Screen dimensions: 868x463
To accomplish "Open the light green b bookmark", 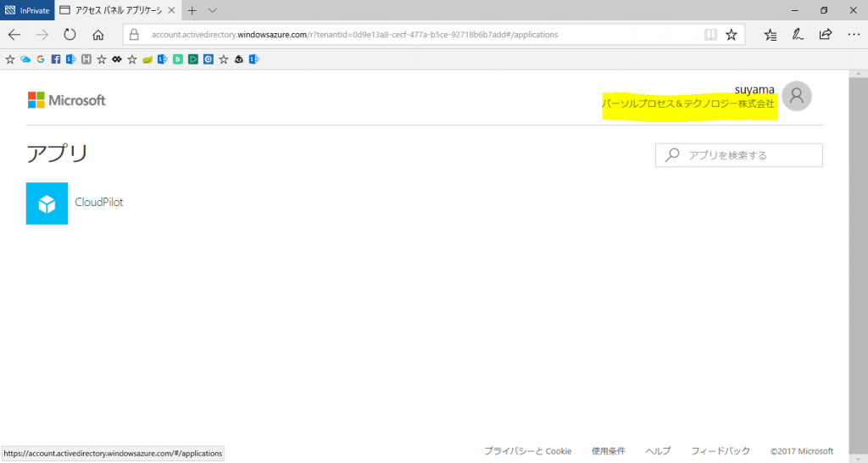I will 178,59.
